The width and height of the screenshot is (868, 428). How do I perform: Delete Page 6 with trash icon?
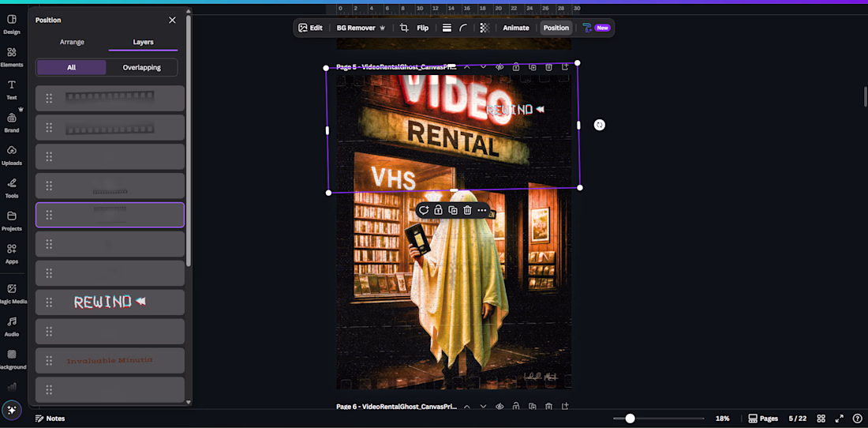(548, 407)
